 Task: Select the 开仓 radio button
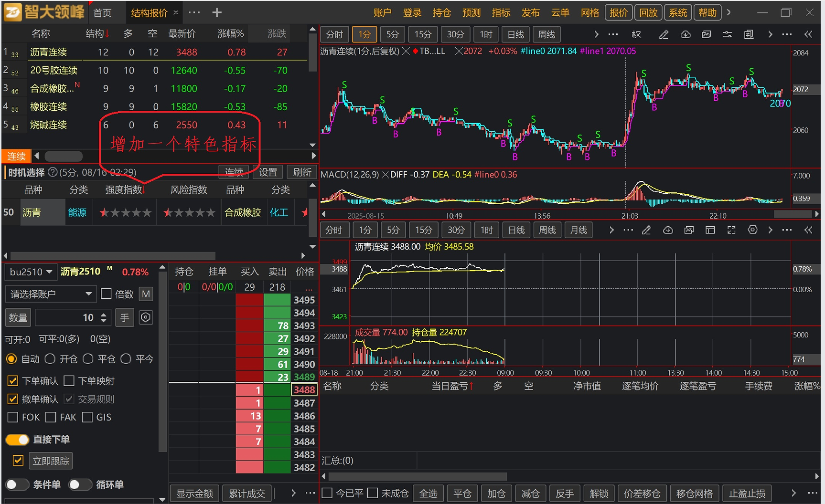coord(50,359)
